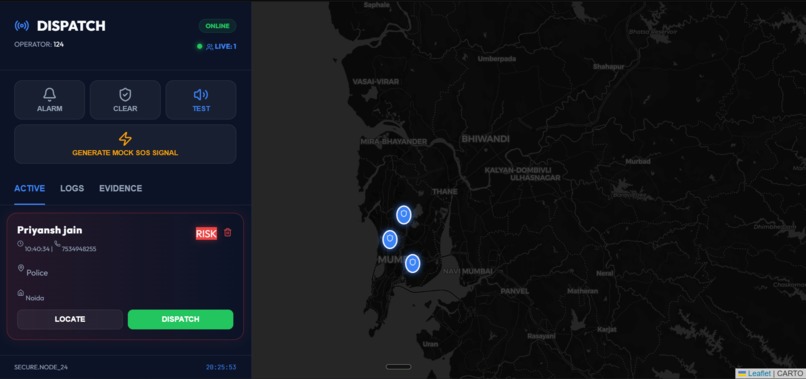
Task: Select the southern map marker near Navi Mumbai
Action: tap(412, 263)
